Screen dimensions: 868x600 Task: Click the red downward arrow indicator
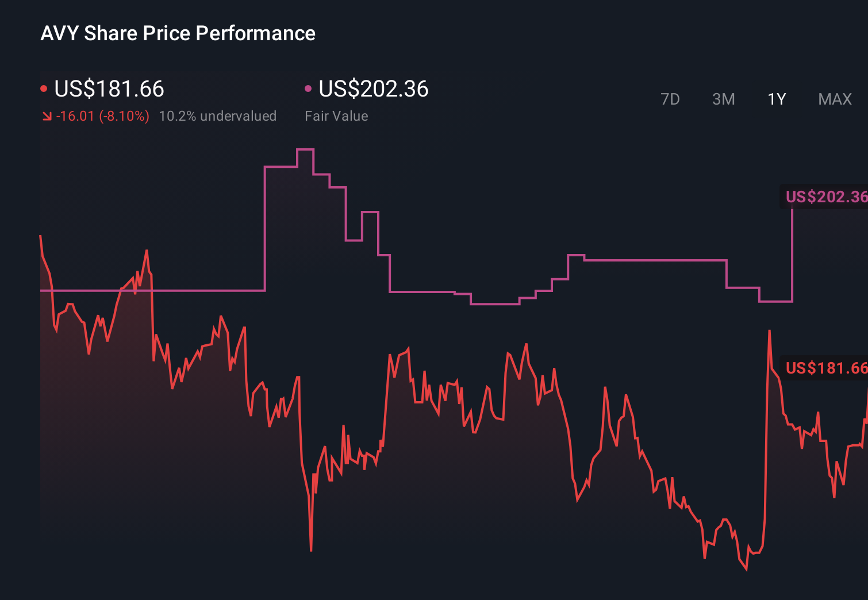coord(47,116)
